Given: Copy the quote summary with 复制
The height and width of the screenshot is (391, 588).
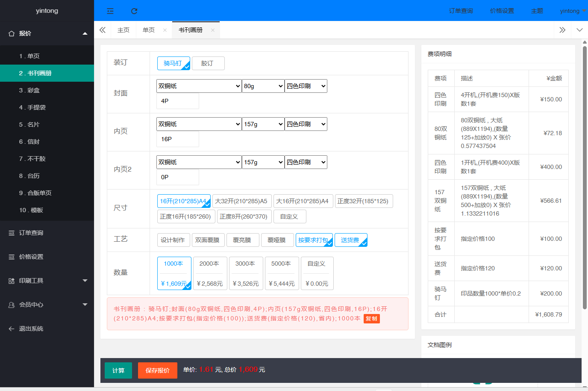Looking at the screenshot, I should (x=372, y=319).
